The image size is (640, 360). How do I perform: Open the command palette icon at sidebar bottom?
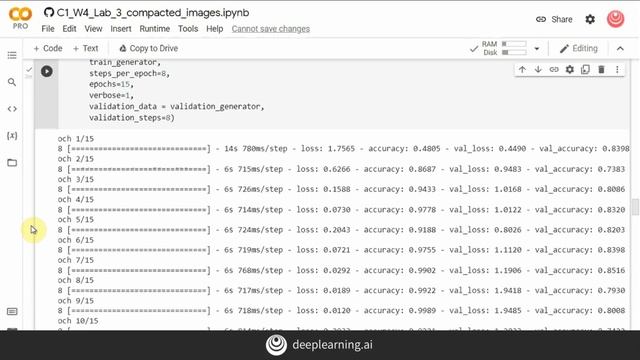click(12, 311)
